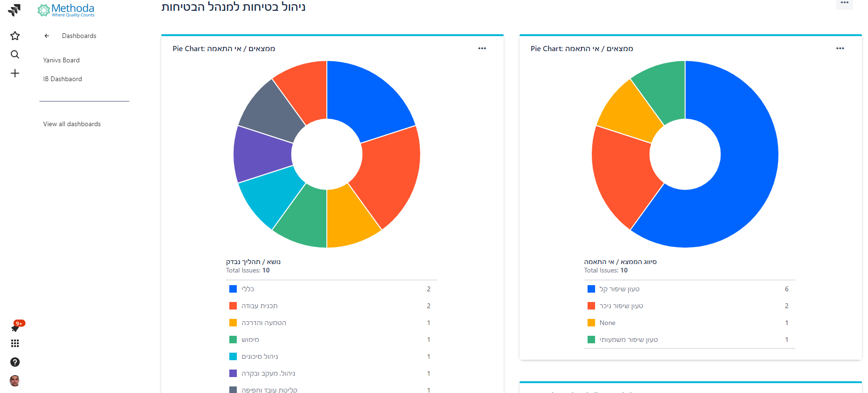Open Starred and recent star icon
Screen dimensions: 868x393
(x=15, y=36)
